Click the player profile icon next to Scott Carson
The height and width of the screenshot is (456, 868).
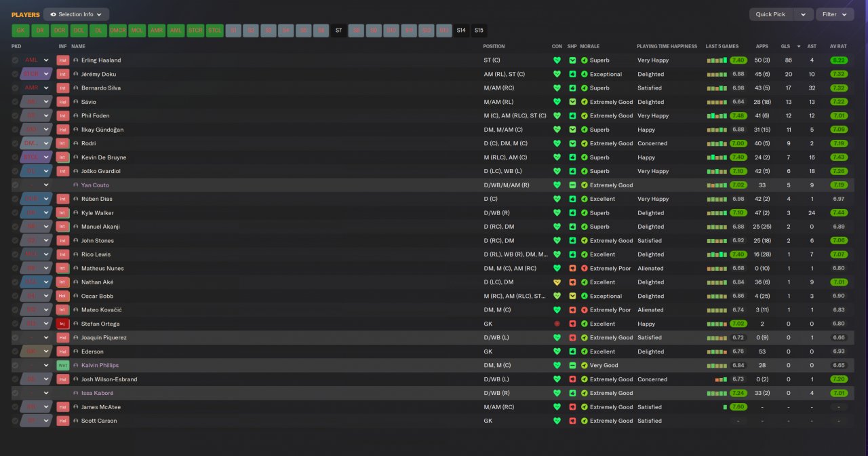pyautogui.click(x=76, y=421)
